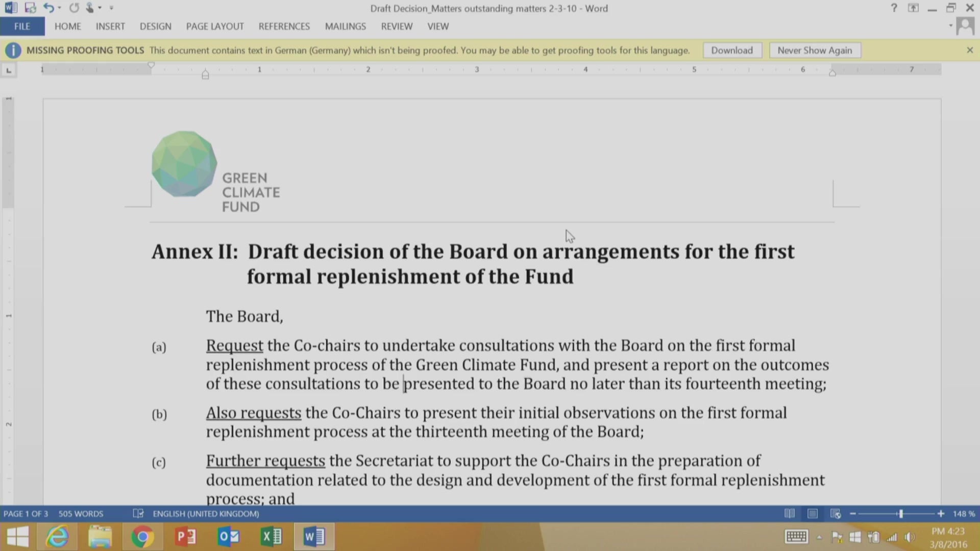The image size is (980, 551).
Task: Switch to the INSERT ribbon tab
Action: 110,27
